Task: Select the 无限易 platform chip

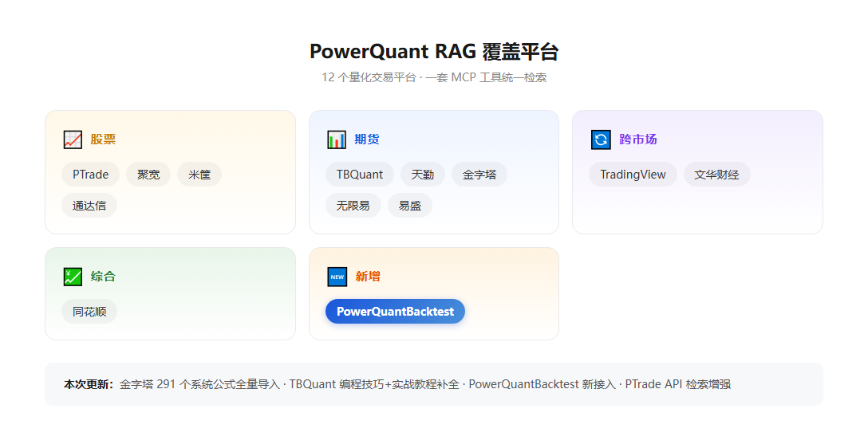Action: (353, 205)
